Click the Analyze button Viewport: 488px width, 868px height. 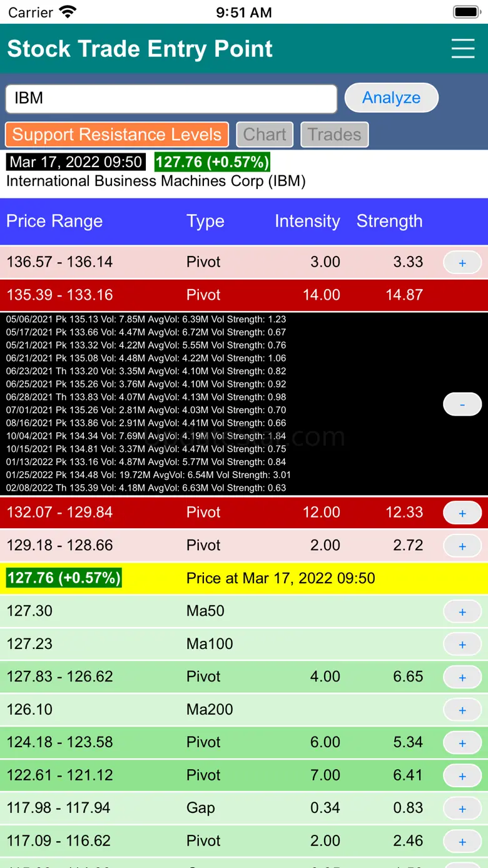coord(391,98)
